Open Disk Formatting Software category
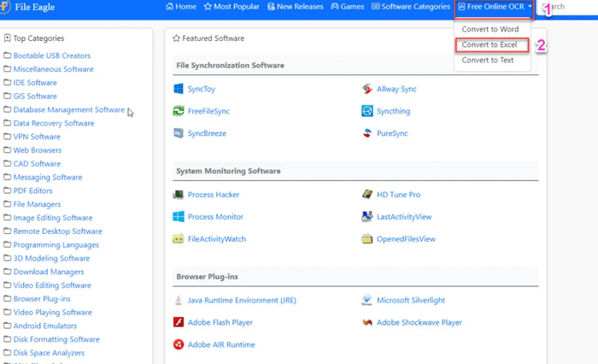Screen dimensions: 598x364 (56, 339)
